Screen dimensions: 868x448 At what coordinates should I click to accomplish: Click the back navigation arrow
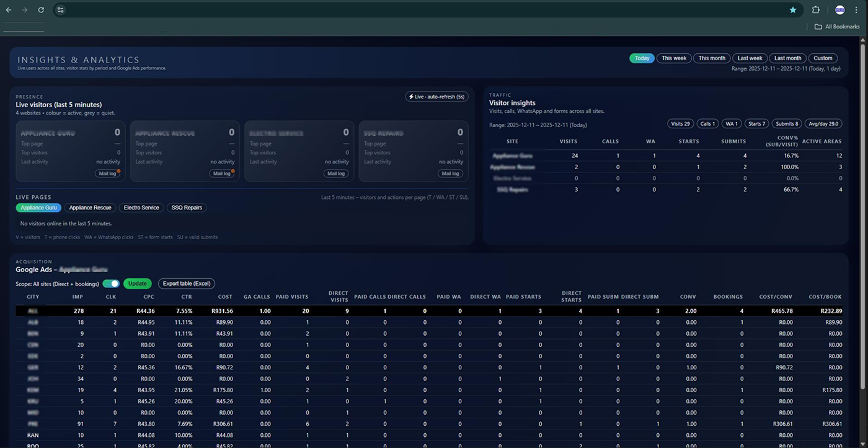pos(8,10)
